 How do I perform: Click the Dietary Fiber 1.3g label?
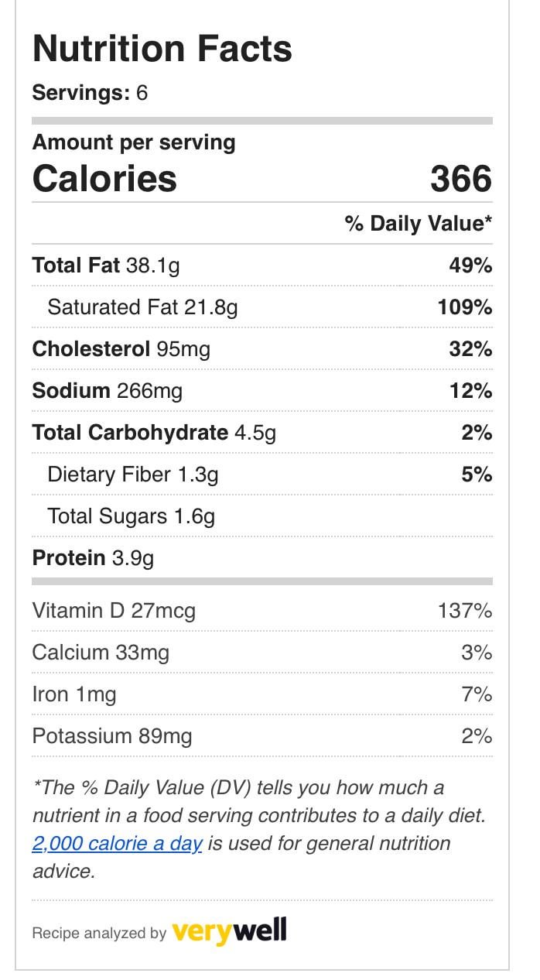pos(133,475)
